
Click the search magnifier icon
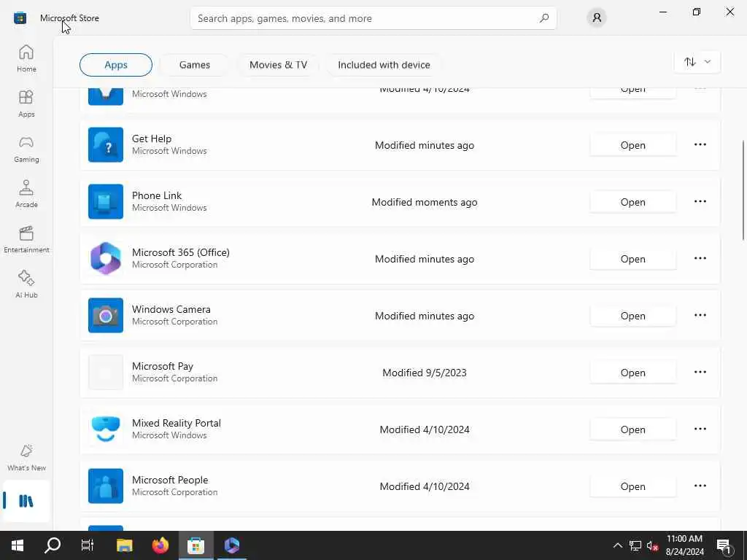pyautogui.click(x=544, y=18)
